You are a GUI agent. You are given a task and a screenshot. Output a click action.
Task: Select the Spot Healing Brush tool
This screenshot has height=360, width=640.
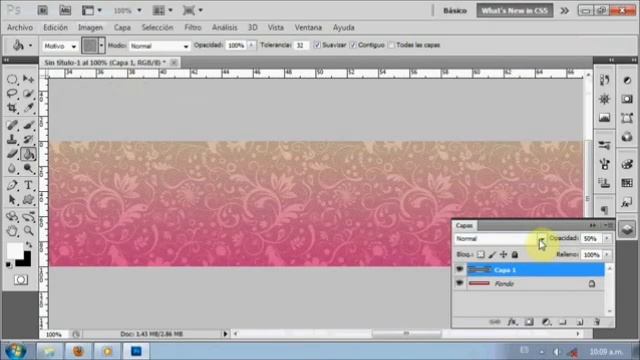pyautogui.click(x=12, y=125)
